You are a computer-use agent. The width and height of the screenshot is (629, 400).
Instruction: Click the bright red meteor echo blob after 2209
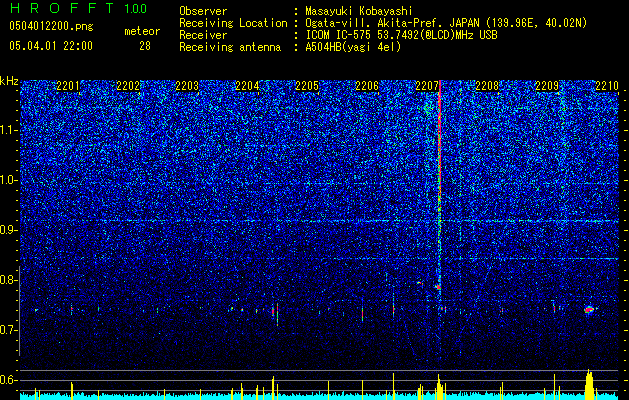589,309
